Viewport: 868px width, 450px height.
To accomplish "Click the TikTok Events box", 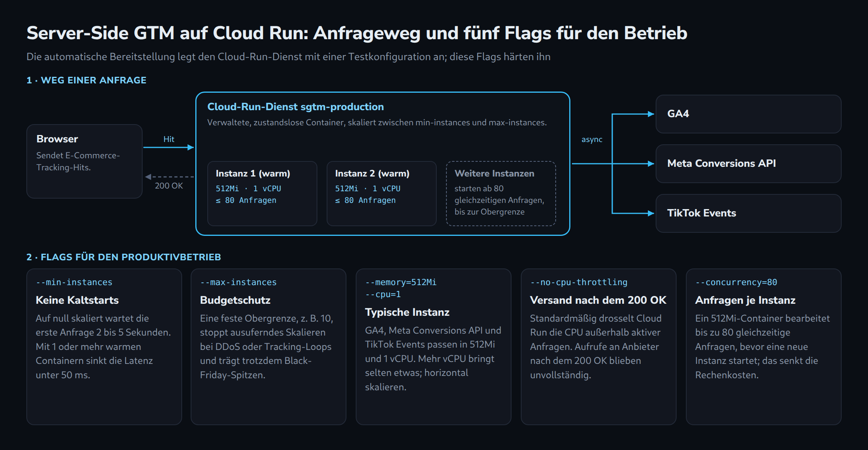I will 748,213.
